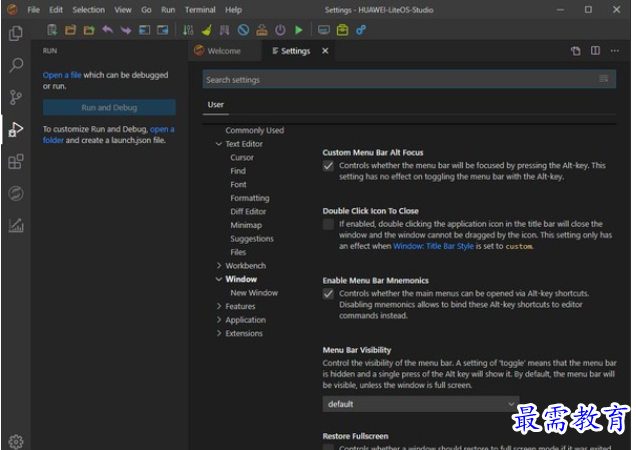Open the Help menu

[x=234, y=10]
